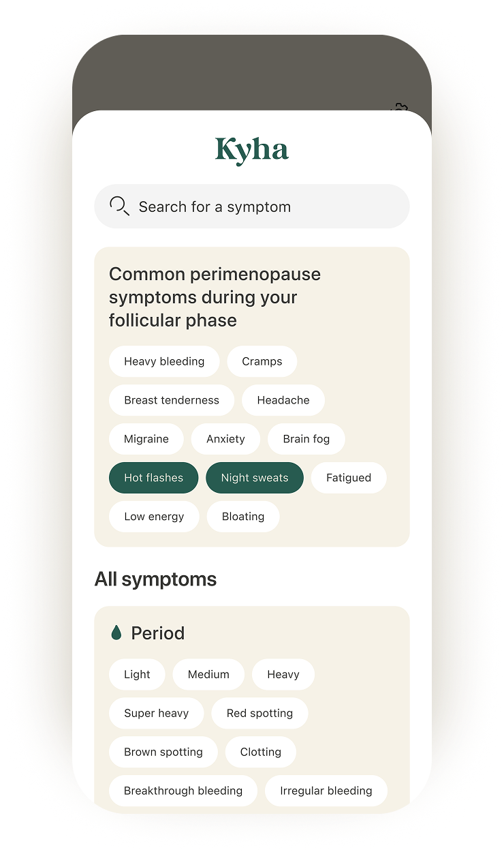Focus the Search for a symptom field
Viewport: 504px width, 852px height.
(252, 207)
